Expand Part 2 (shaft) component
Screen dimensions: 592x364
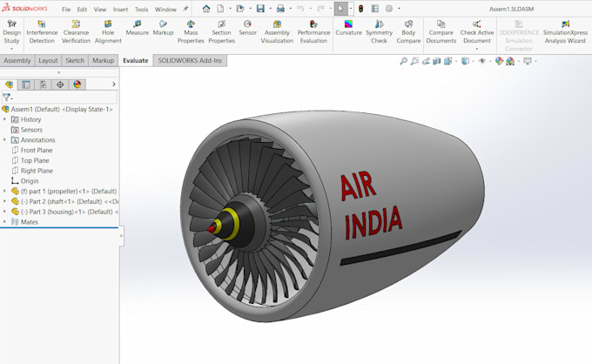pyautogui.click(x=4, y=201)
